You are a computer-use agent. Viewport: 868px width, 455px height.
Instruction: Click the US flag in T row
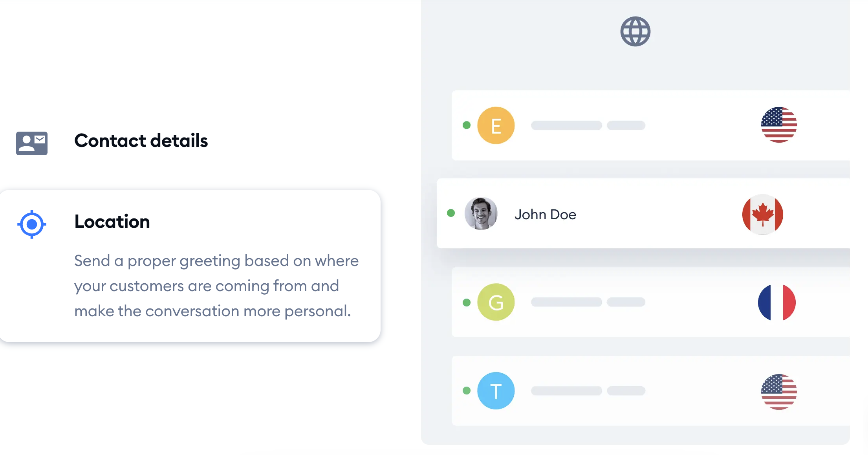pos(779,392)
